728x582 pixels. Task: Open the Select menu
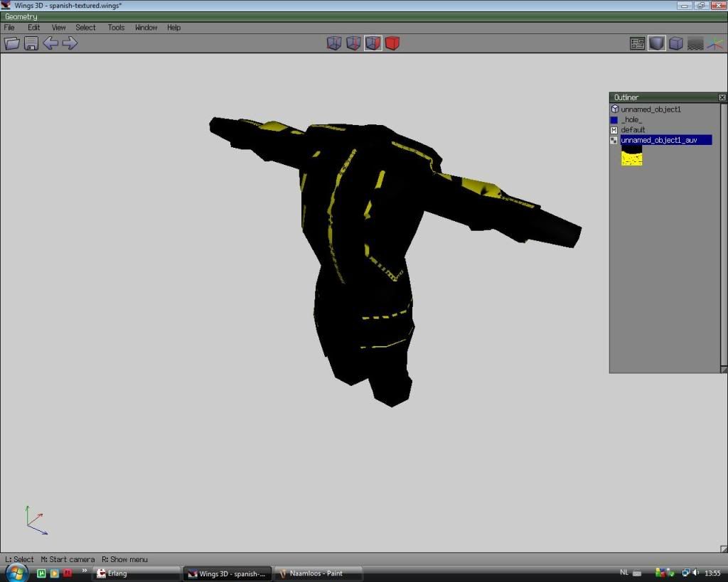point(85,28)
